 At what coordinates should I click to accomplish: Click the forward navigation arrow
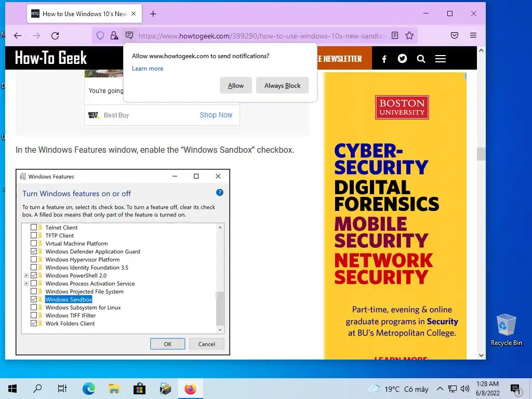tap(36, 36)
